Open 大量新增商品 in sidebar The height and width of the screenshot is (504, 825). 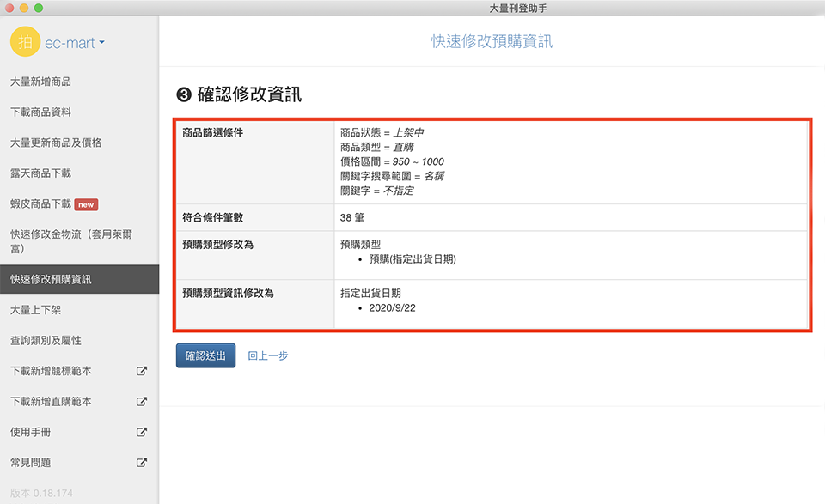tap(40, 82)
